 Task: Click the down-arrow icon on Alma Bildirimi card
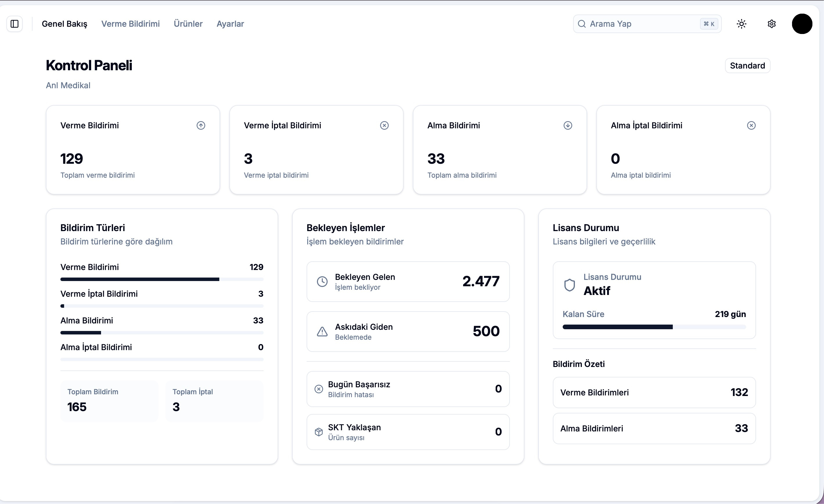tap(568, 125)
